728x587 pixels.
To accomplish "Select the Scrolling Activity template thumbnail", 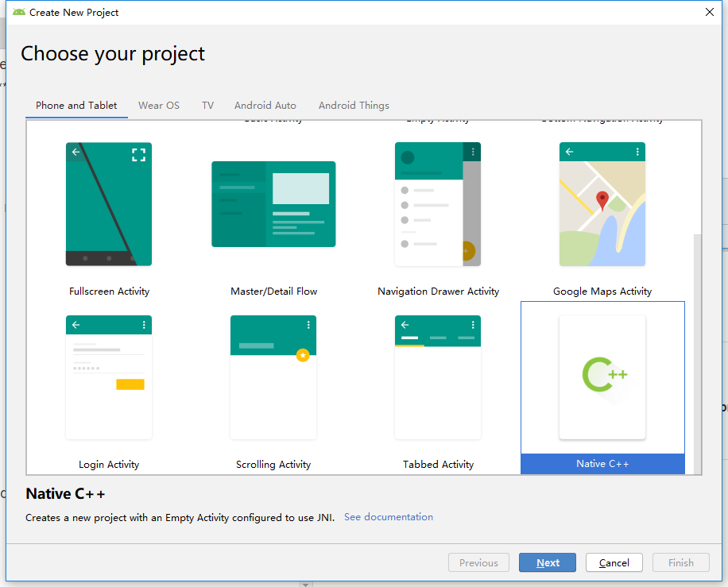I will 273,377.
